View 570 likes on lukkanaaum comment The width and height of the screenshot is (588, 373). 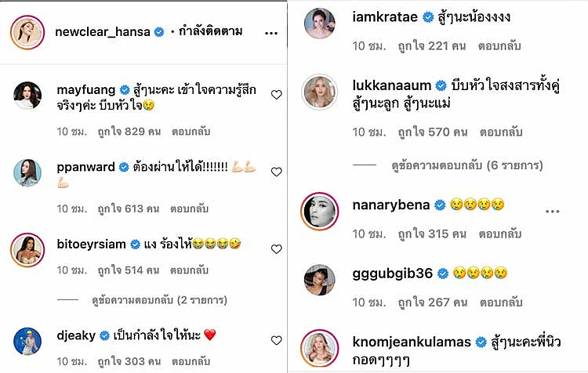(x=433, y=132)
